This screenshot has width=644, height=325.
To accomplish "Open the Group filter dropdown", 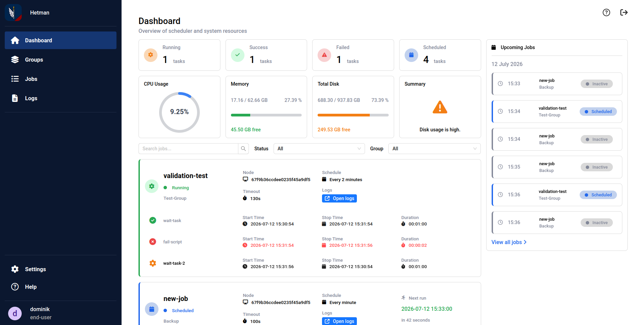I will (434, 149).
